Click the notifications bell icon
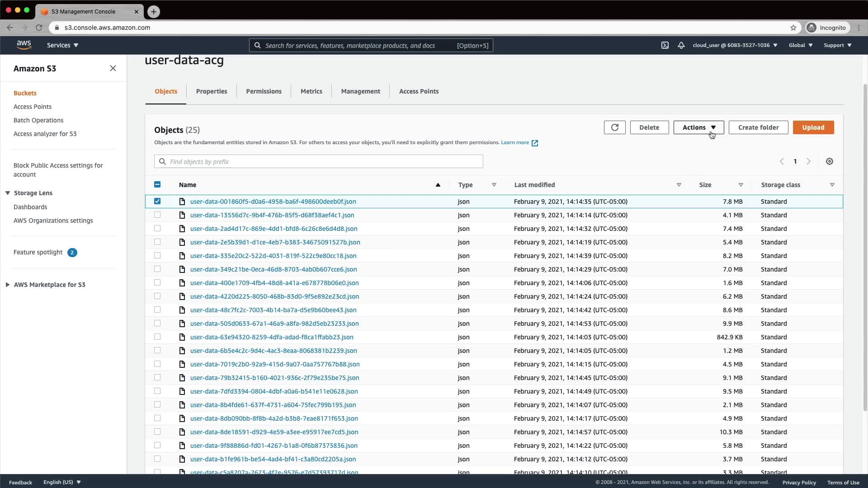 point(681,45)
